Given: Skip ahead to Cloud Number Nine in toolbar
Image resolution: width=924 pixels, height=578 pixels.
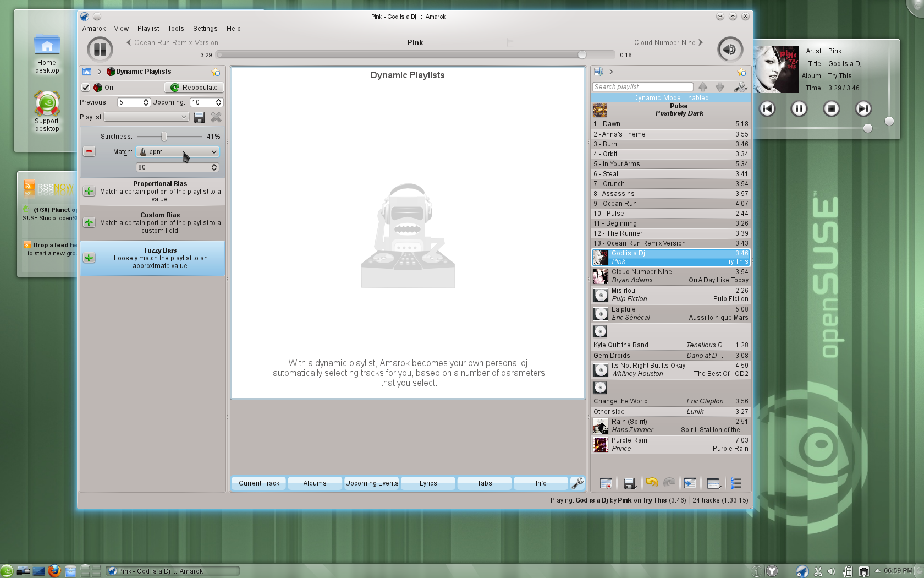Looking at the screenshot, I should (x=668, y=42).
